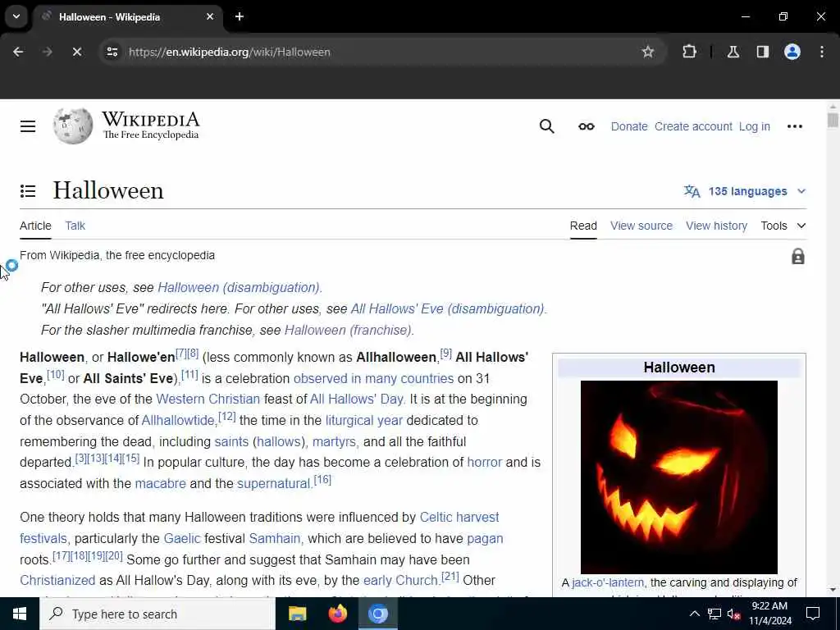Close the Halloween Wikipedia tab
This screenshot has width=840, height=630.
click(x=210, y=16)
